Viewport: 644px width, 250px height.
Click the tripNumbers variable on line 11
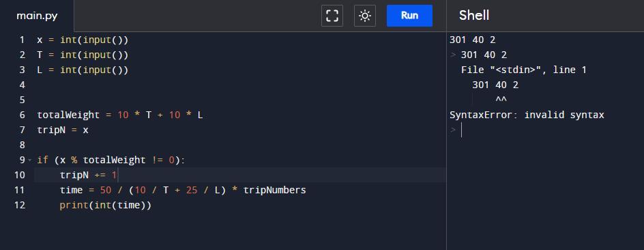[x=275, y=190]
